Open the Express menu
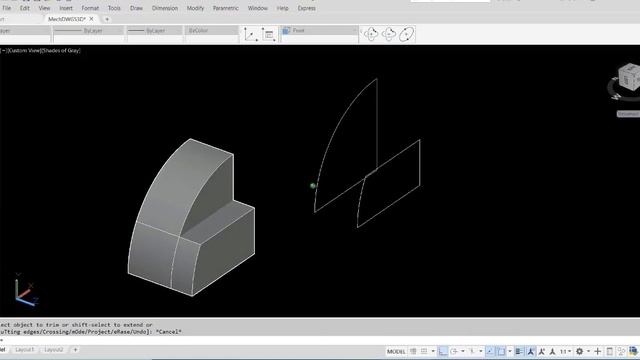The width and height of the screenshot is (640, 360). (x=307, y=8)
